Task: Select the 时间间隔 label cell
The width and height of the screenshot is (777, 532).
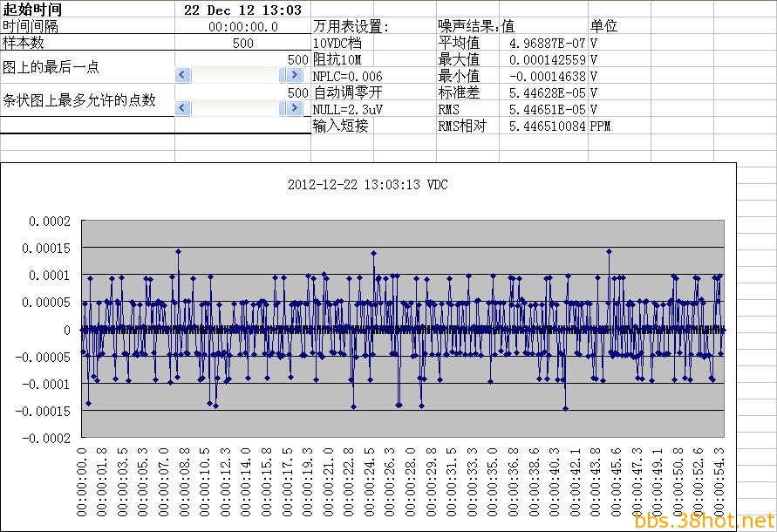Action: click(x=87, y=26)
